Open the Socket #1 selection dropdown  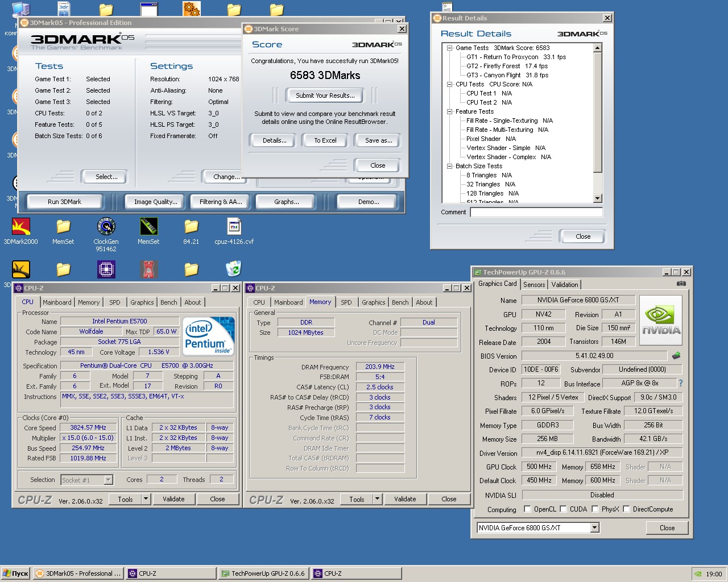[108, 480]
